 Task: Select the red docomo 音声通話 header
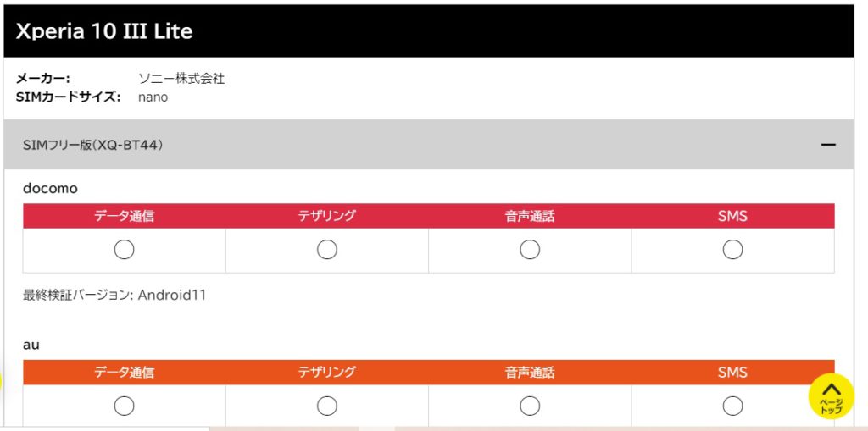(x=530, y=216)
